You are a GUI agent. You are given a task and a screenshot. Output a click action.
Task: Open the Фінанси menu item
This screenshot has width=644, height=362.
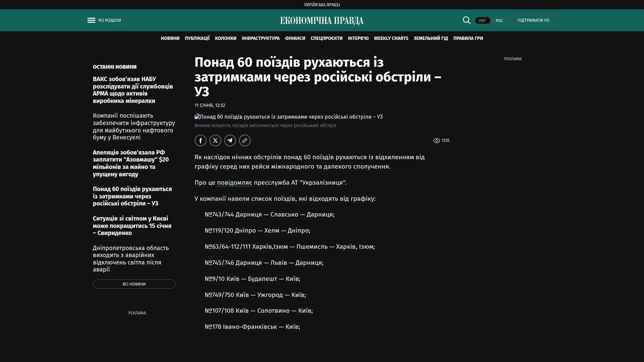[295, 39]
